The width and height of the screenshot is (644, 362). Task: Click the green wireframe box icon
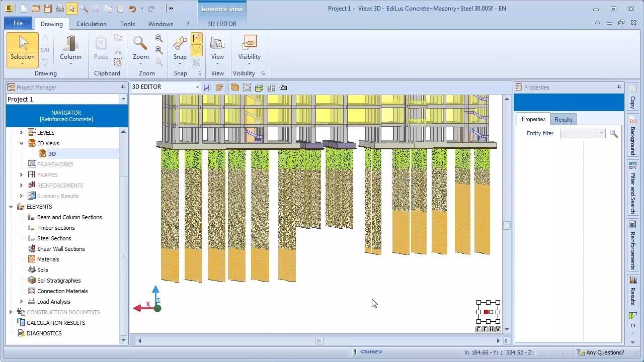(259, 87)
